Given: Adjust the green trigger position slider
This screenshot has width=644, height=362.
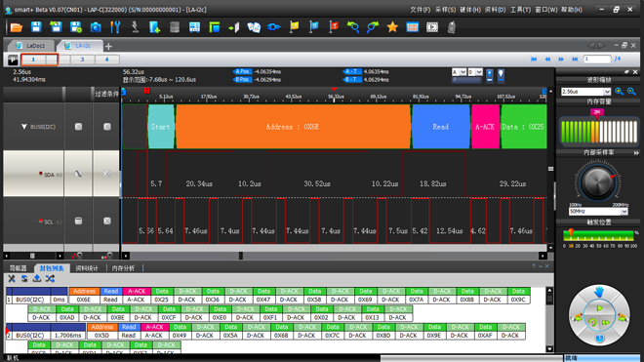Looking at the screenshot, I should pos(571,234).
